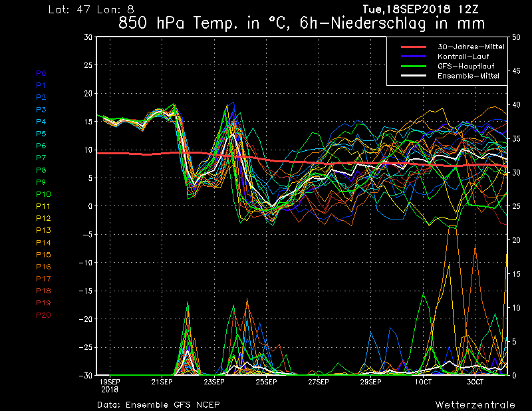The width and height of the screenshot is (532, 411).
Task: Select the "-30" temperature axis value
Action: pyautogui.click(x=86, y=375)
